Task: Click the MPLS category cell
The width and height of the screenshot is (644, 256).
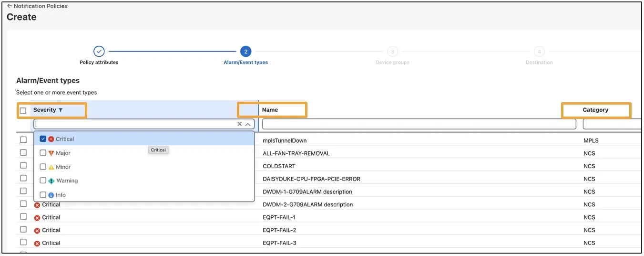Action: (x=591, y=141)
